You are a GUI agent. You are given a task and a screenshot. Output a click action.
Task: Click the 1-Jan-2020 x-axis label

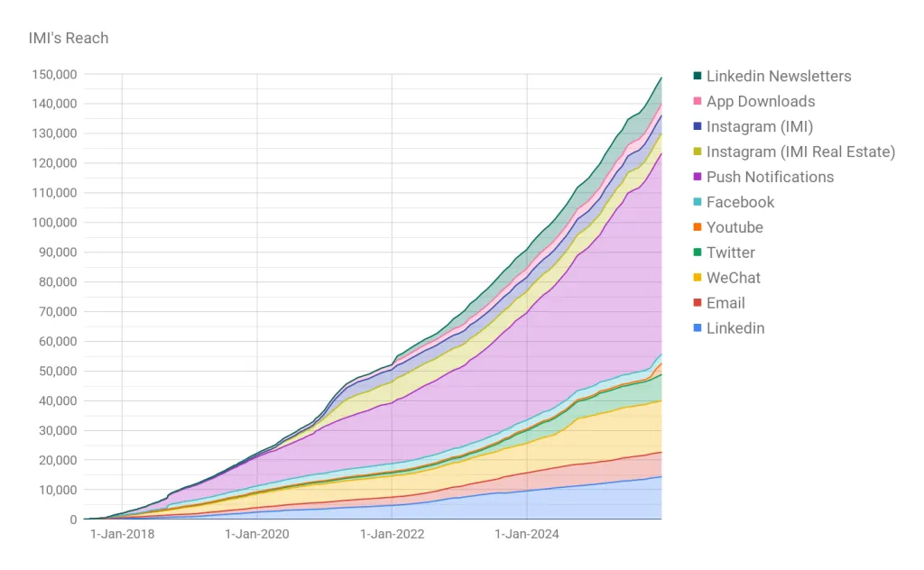(257, 534)
